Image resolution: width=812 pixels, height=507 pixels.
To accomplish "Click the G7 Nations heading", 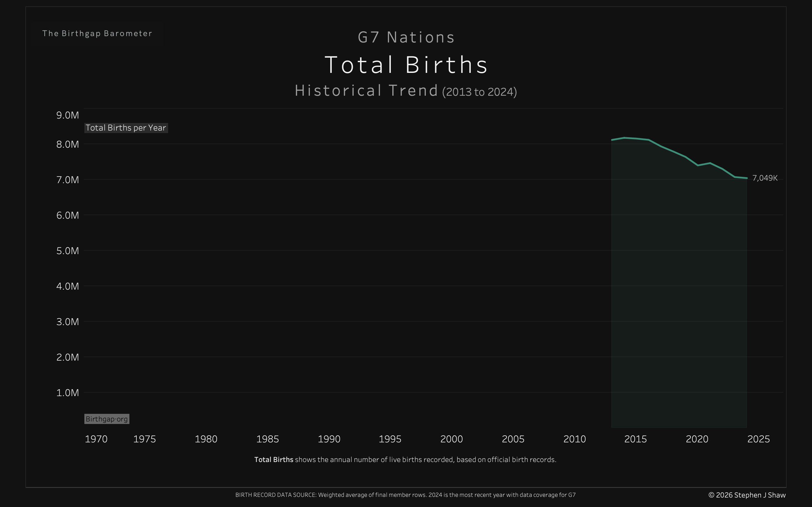I will pyautogui.click(x=406, y=37).
